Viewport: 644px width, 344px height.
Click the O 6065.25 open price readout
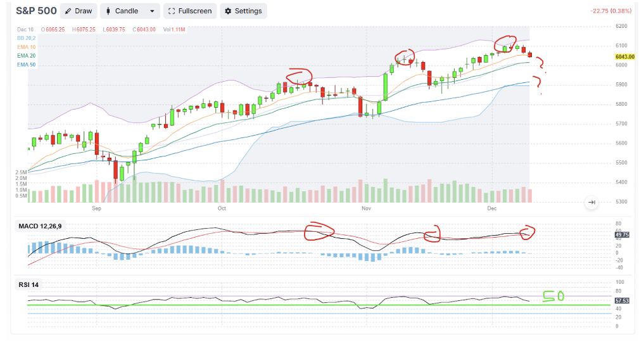click(53, 30)
